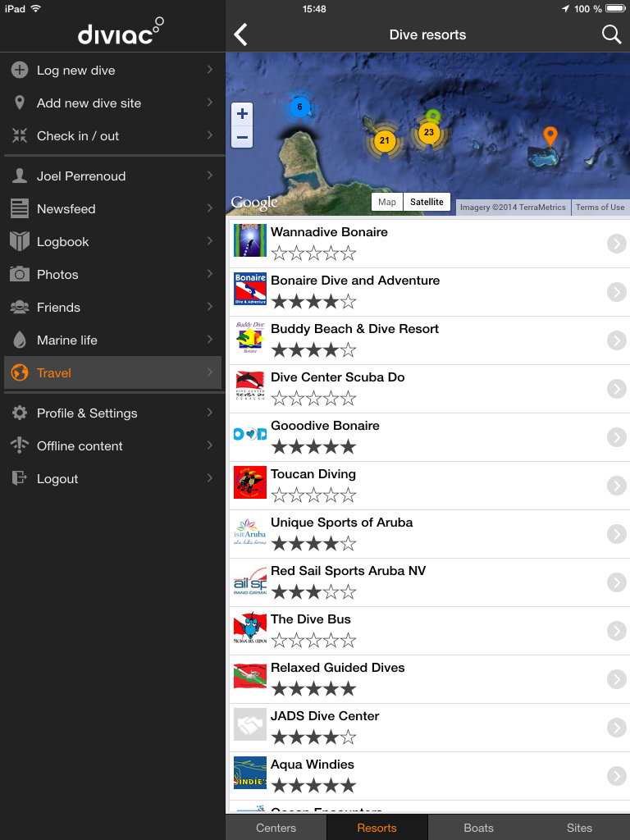This screenshot has width=630, height=840.
Task: Zoom in the map with plus button
Action: 242,113
